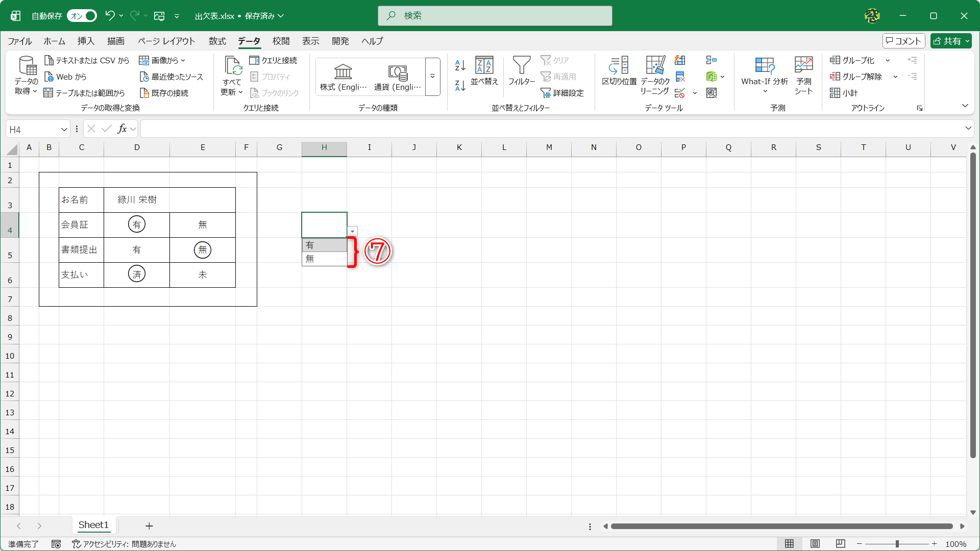980x551 pixels.
Task: Click the H4 cell validation dropdown arrow
Action: point(352,232)
